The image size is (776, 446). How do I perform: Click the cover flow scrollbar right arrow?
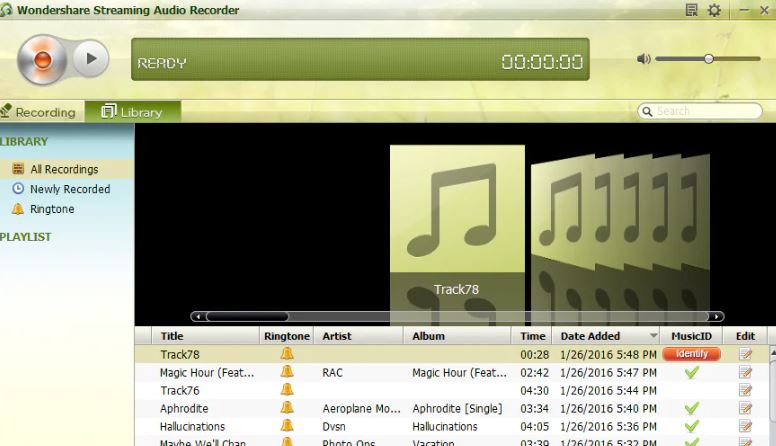click(716, 317)
